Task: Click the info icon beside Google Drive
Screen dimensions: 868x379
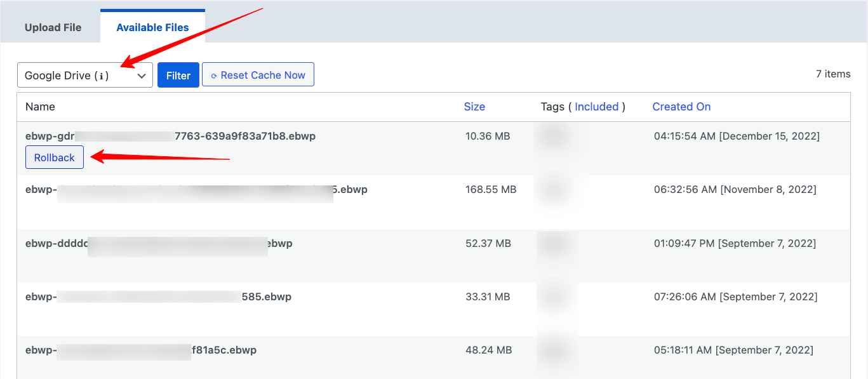Action: click(102, 76)
